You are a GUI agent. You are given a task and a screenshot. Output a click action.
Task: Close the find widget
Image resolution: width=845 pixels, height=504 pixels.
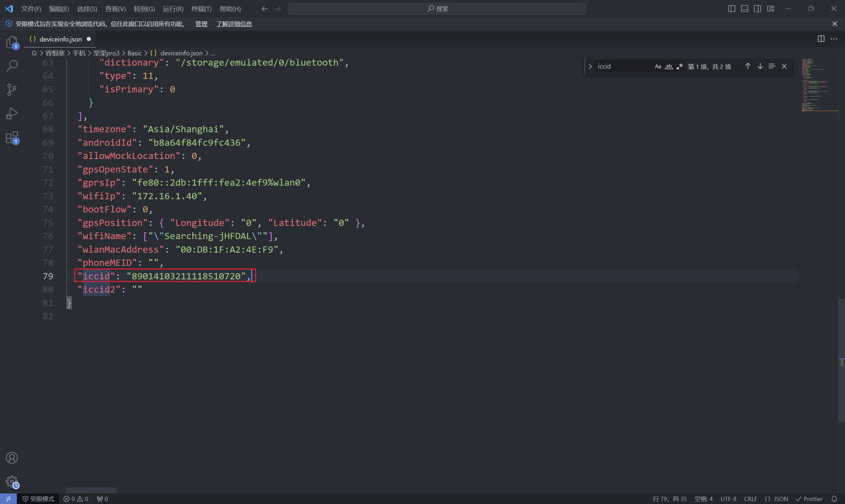click(x=784, y=66)
